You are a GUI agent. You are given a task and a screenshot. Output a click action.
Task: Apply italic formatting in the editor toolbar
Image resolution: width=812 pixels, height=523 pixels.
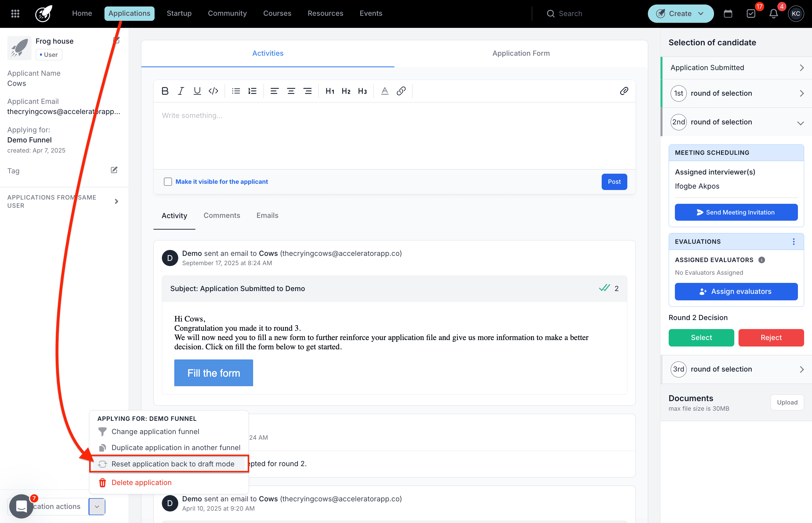pyautogui.click(x=181, y=91)
